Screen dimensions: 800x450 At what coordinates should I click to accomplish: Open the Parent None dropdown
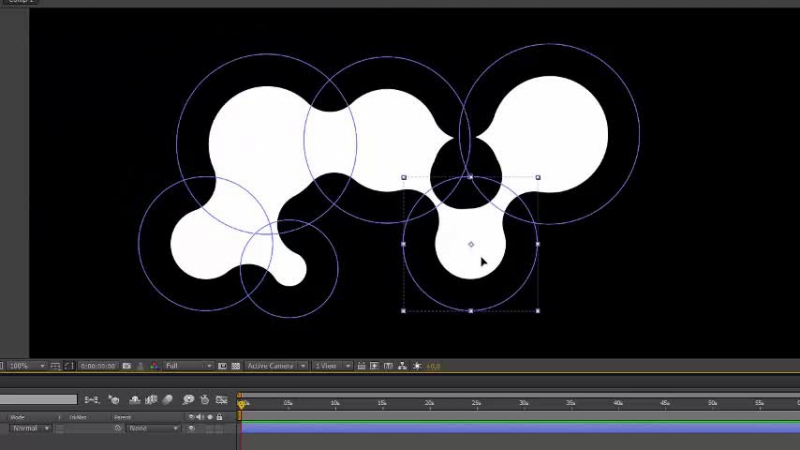pyautogui.click(x=153, y=429)
